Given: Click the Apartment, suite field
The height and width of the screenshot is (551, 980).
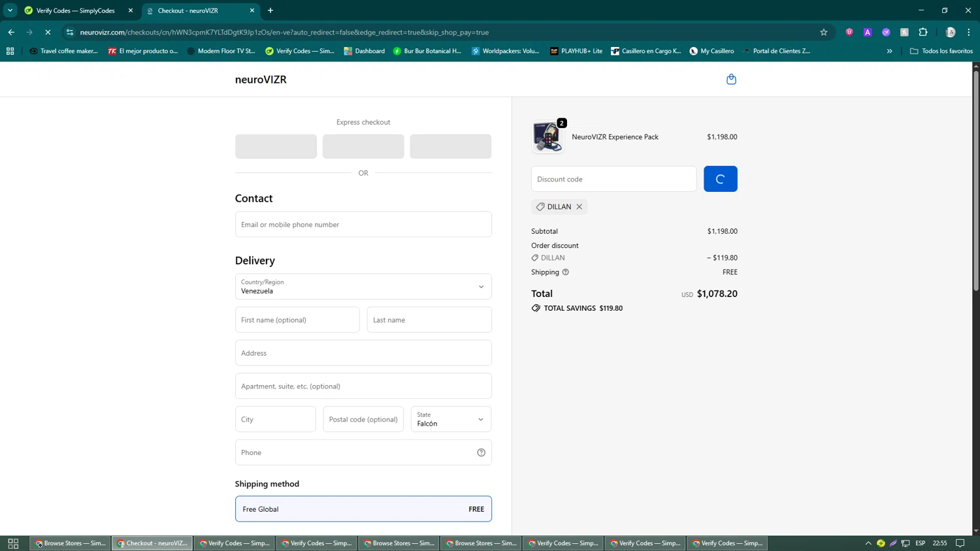Looking at the screenshot, I should [x=363, y=386].
